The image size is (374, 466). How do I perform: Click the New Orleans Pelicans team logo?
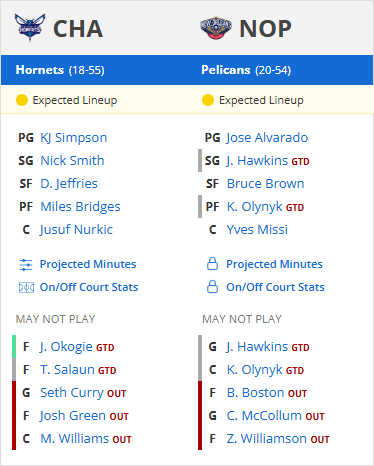point(216,28)
